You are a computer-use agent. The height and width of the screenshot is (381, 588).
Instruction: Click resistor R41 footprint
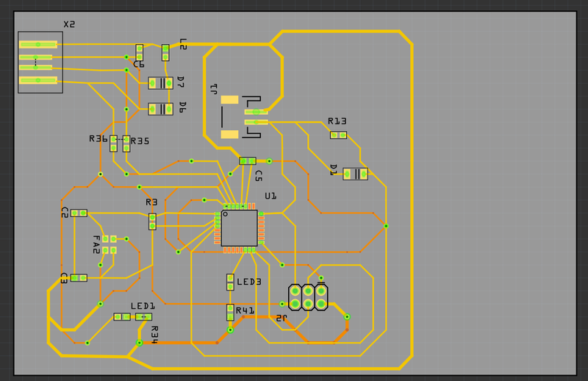pyautogui.click(x=230, y=313)
